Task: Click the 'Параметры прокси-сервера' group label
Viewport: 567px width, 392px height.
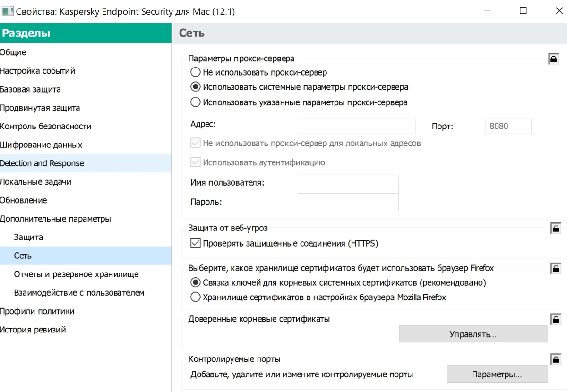Action: pyautogui.click(x=241, y=59)
